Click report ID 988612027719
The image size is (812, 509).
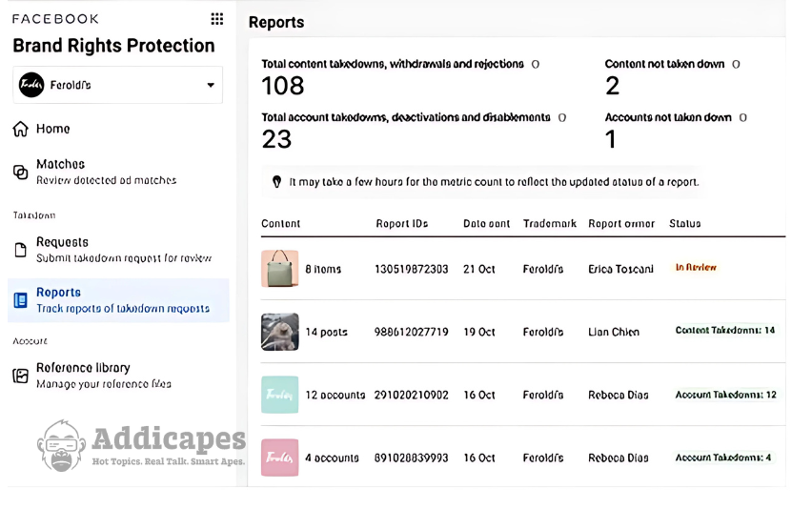[x=411, y=332]
